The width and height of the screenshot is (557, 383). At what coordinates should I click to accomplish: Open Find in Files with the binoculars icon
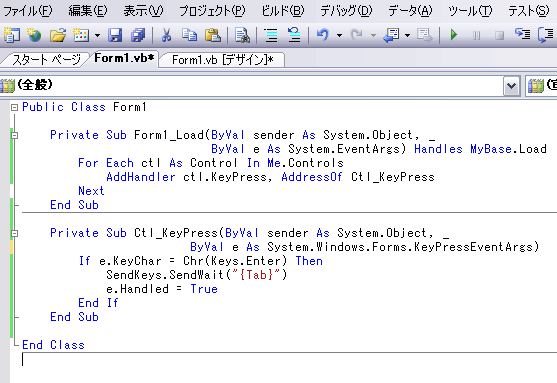pos(242,35)
